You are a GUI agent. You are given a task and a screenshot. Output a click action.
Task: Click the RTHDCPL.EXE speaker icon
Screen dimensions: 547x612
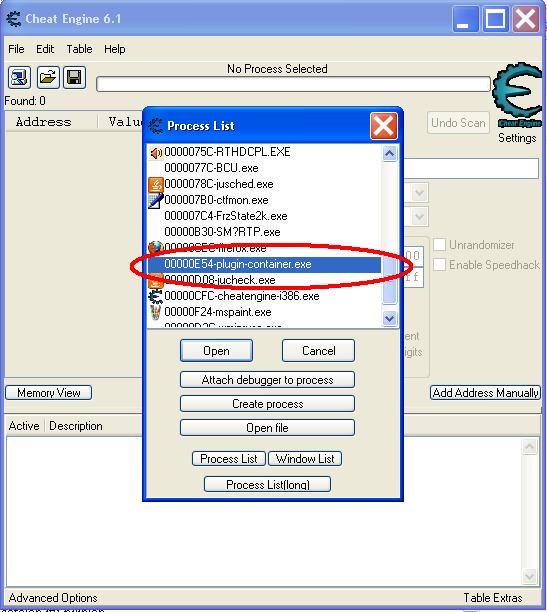155,153
